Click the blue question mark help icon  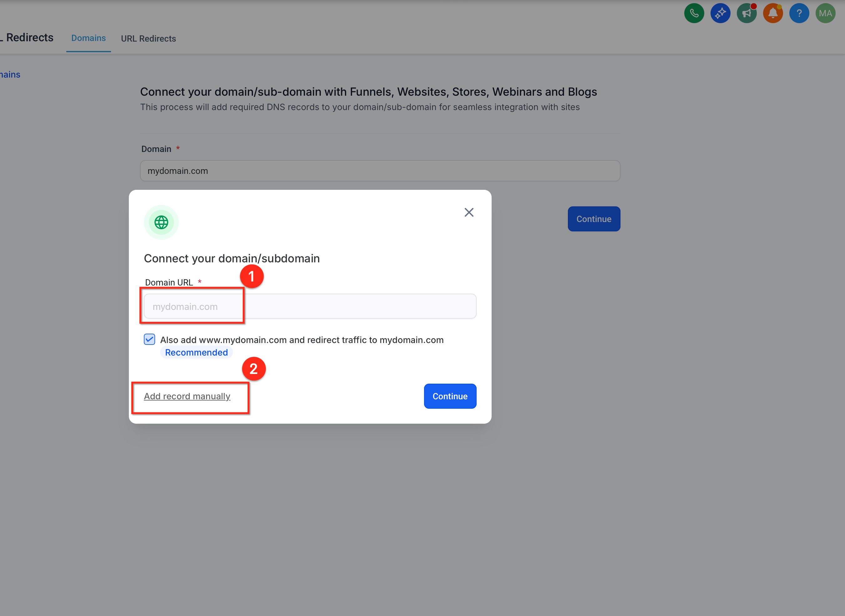(x=799, y=13)
